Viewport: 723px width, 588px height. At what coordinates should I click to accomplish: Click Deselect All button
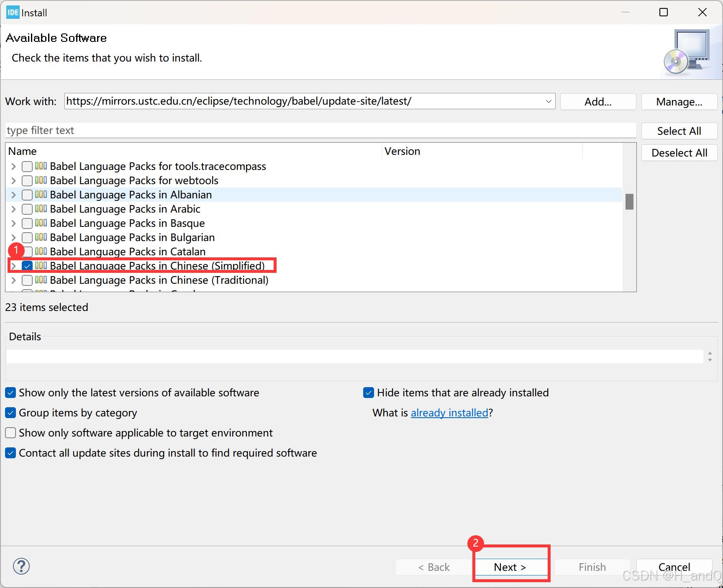[679, 153]
